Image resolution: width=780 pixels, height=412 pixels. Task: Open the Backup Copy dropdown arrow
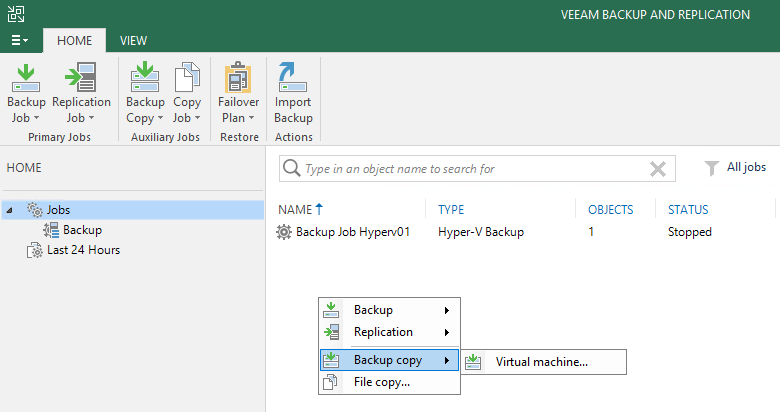pyautogui.click(x=160, y=118)
